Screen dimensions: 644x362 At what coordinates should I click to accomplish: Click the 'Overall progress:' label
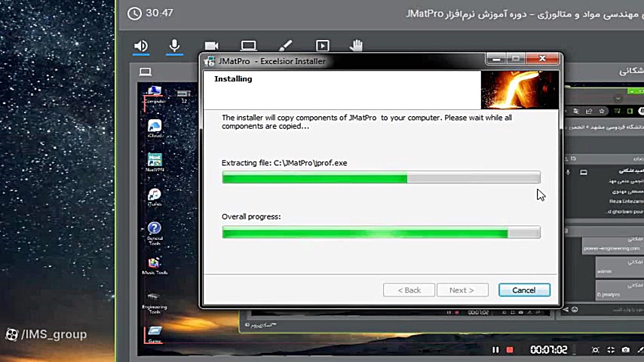251,216
